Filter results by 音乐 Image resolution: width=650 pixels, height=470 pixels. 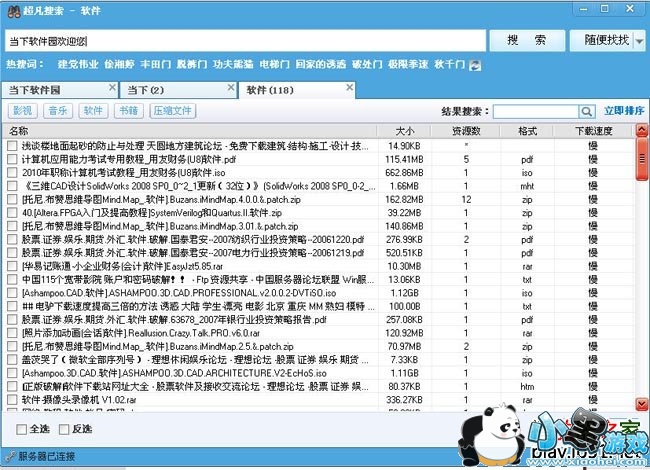click(x=58, y=111)
